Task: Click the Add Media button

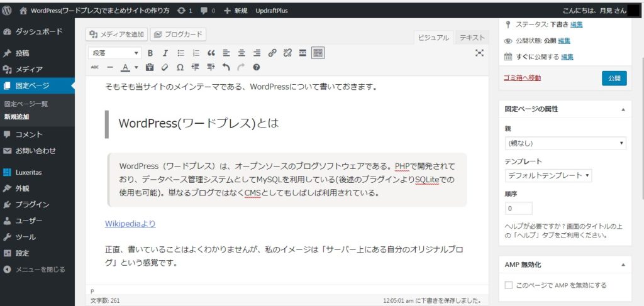Action: (x=116, y=35)
